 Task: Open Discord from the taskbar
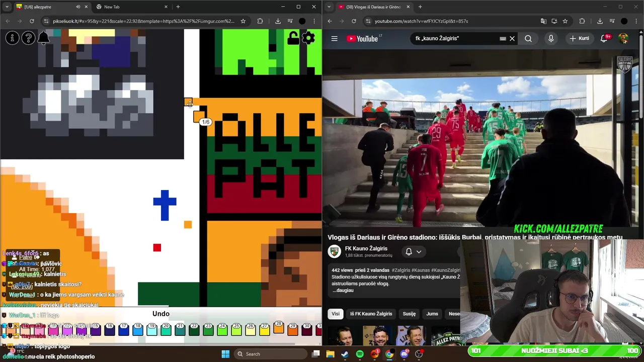coord(404,354)
